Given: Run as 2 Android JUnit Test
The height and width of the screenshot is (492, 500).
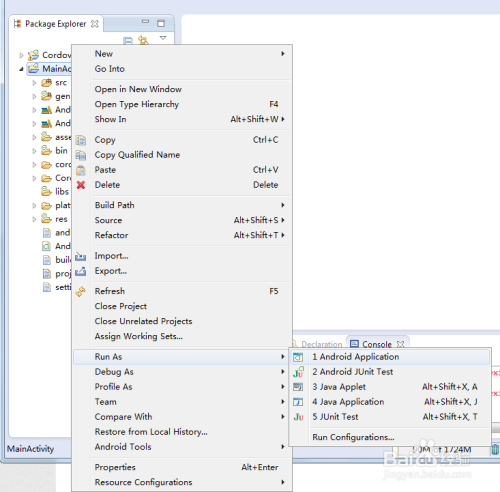Looking at the screenshot, I should click(x=390, y=372).
